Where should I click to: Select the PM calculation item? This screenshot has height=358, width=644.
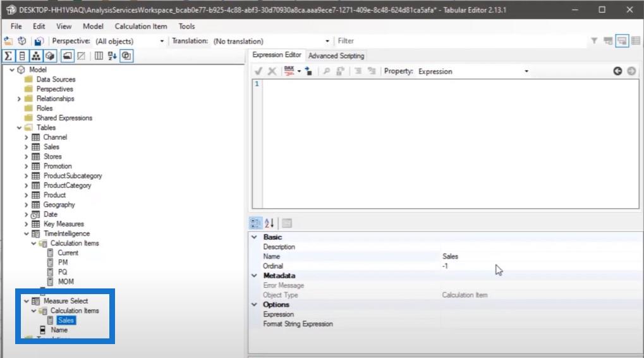tap(63, 262)
